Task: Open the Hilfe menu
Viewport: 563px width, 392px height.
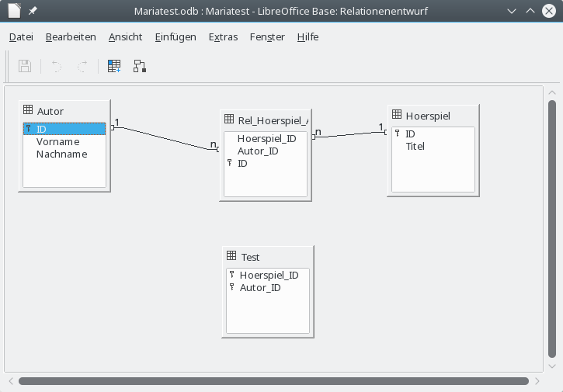Action: coord(308,37)
